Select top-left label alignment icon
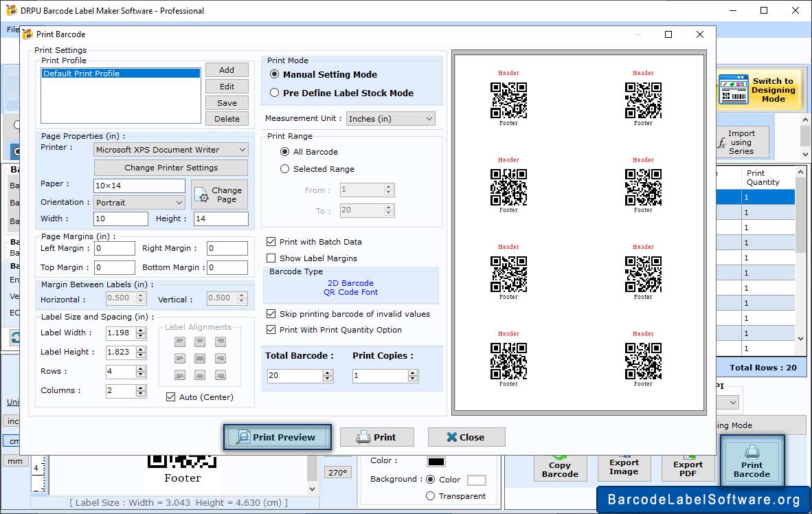812x514 pixels. click(x=180, y=342)
